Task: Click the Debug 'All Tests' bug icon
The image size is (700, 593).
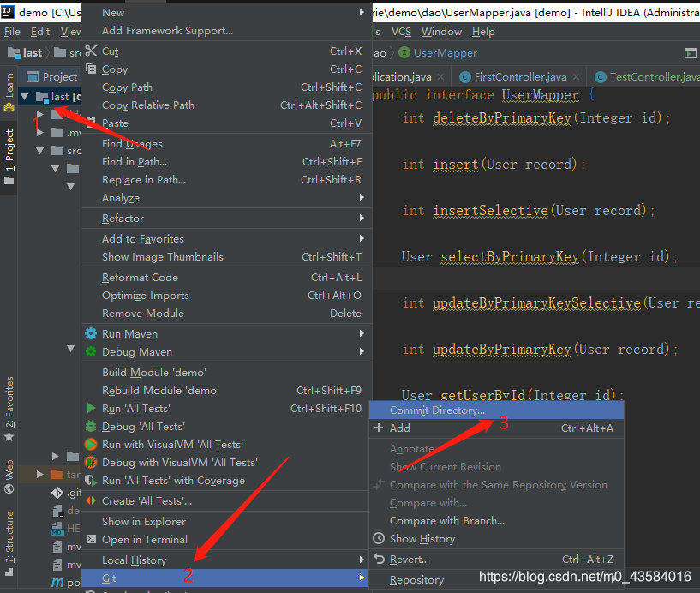Action: pyautogui.click(x=91, y=426)
